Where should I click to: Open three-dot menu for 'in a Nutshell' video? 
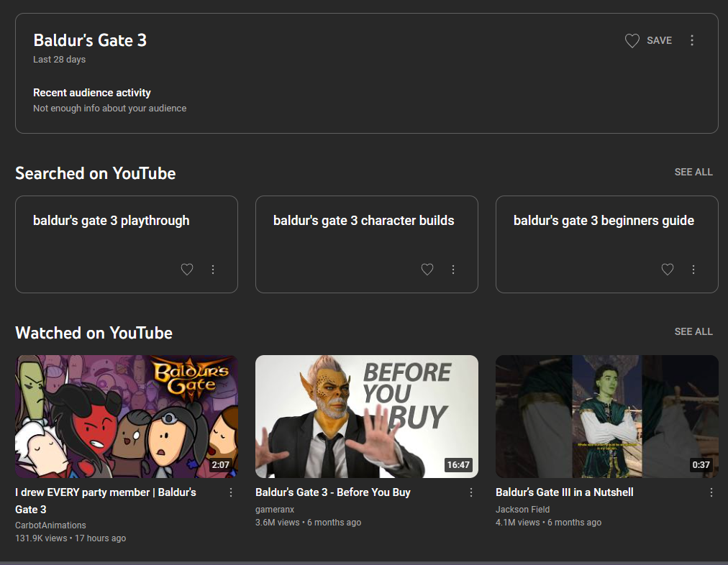[x=711, y=492]
